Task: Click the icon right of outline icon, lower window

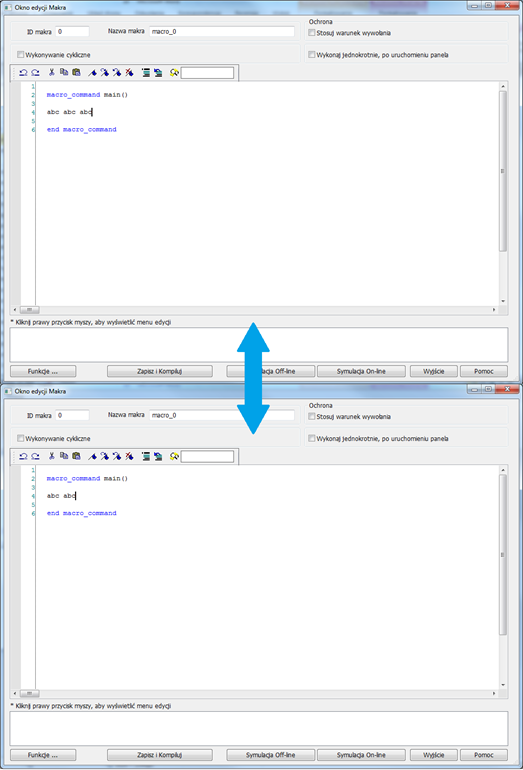Action: click(x=158, y=456)
